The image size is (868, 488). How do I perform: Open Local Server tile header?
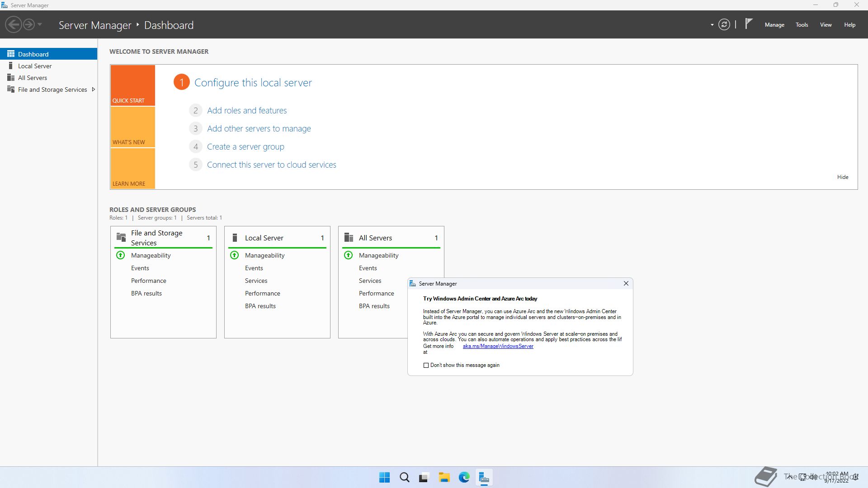[277, 238]
